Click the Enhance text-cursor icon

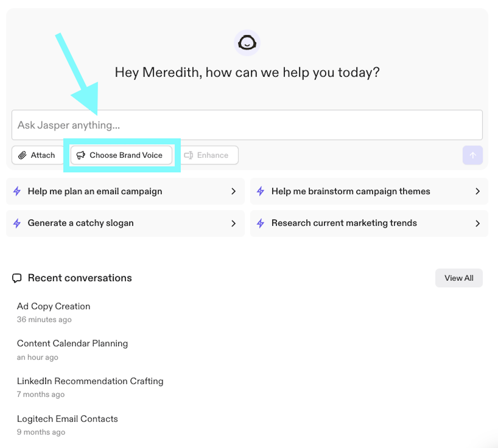pyautogui.click(x=188, y=155)
